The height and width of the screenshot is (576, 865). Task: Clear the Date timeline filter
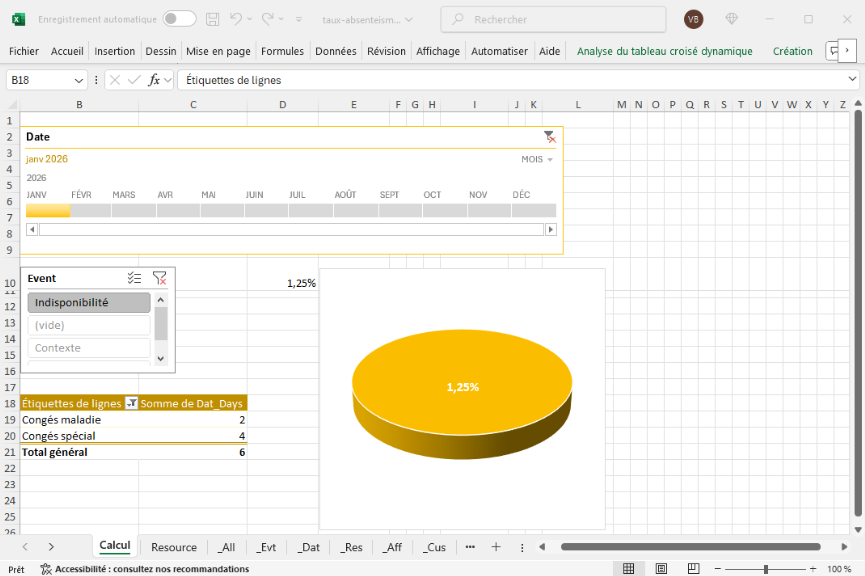coord(549,137)
